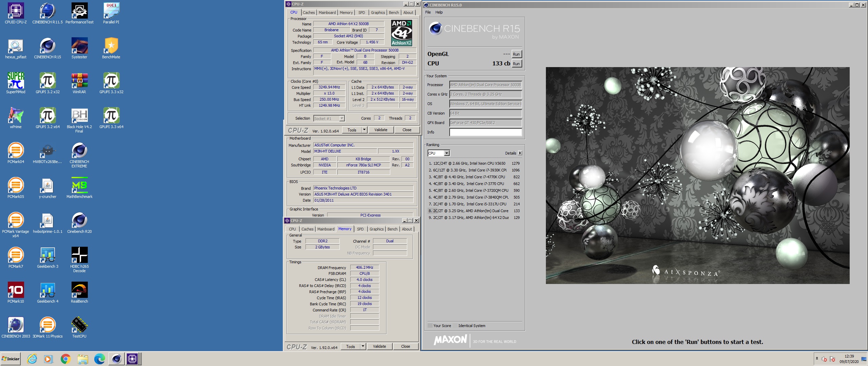Screen dimensions: 868x366
Task: Open GPUPI 3.2 x32 shortcut
Action: click(47, 83)
